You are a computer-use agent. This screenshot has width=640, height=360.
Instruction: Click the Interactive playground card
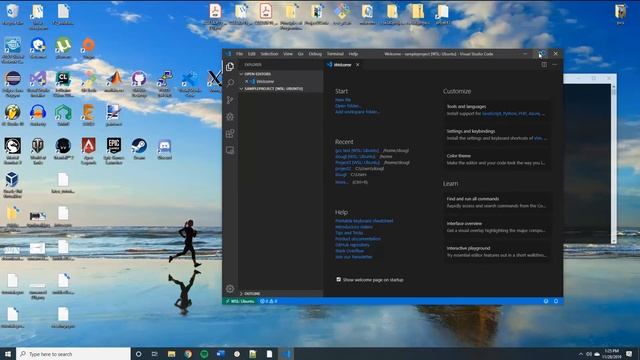[496, 251]
